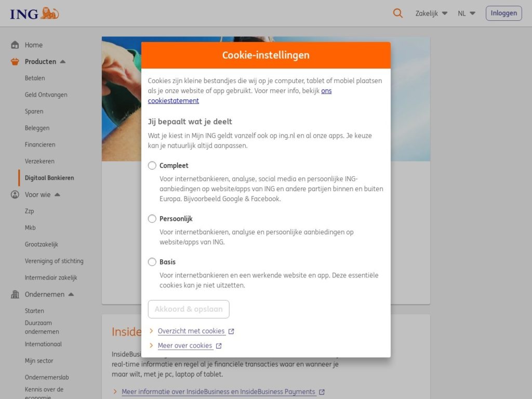532x399 pixels.
Task: Choose the Basis cookie option
Action: 152,262
